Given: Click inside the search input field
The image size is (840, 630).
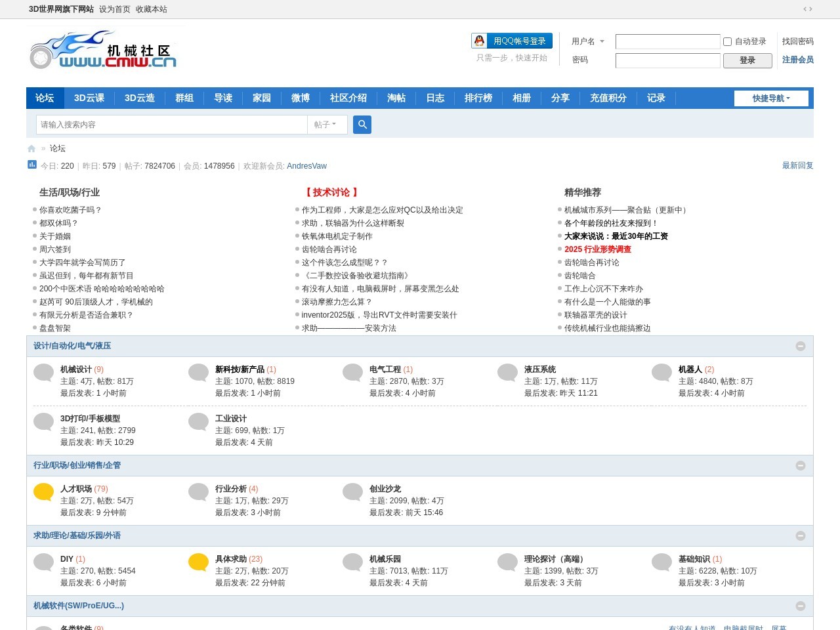Looking at the screenshot, I should pos(172,124).
